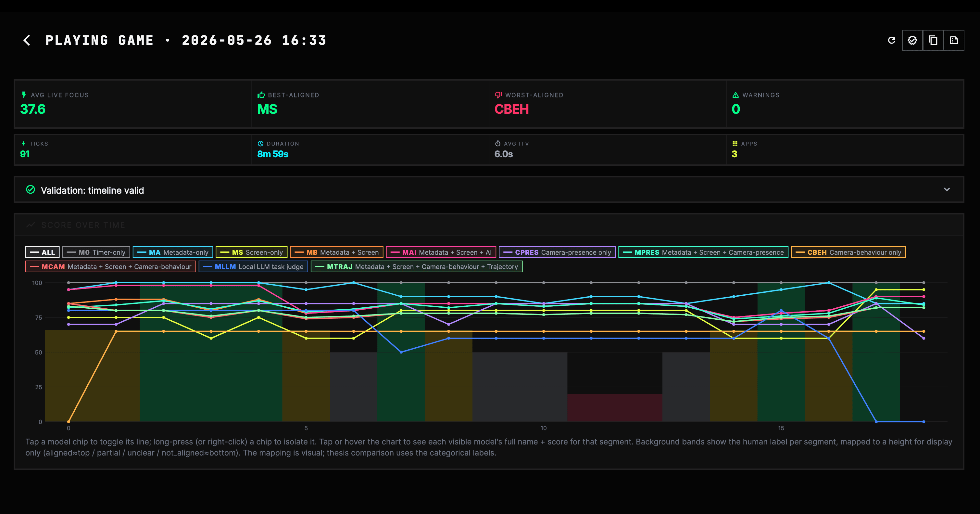Click the thumbs-up Best-Aligned icon
Screen dimensions: 980x514
[x=261, y=95]
